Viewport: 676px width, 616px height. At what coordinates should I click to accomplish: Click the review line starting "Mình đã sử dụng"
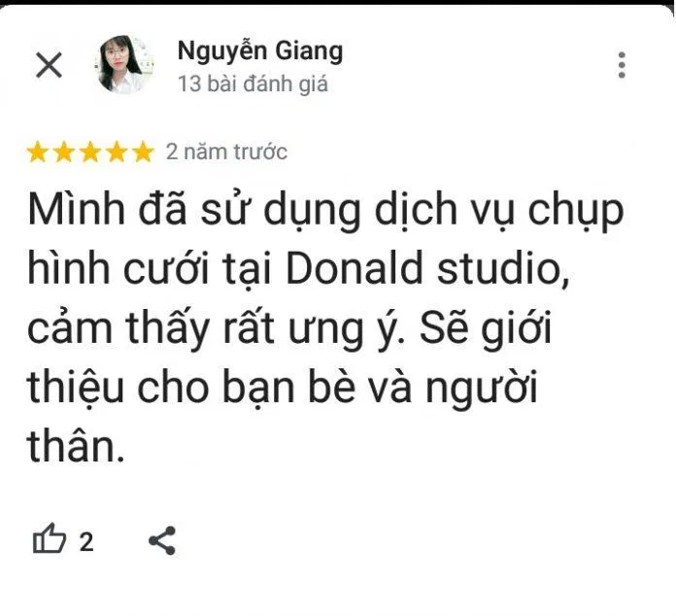[x=326, y=211]
